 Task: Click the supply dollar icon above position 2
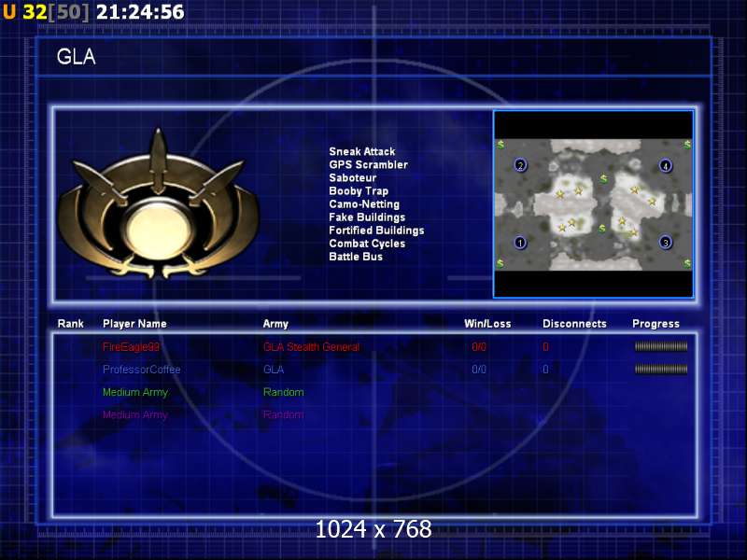[500, 145]
